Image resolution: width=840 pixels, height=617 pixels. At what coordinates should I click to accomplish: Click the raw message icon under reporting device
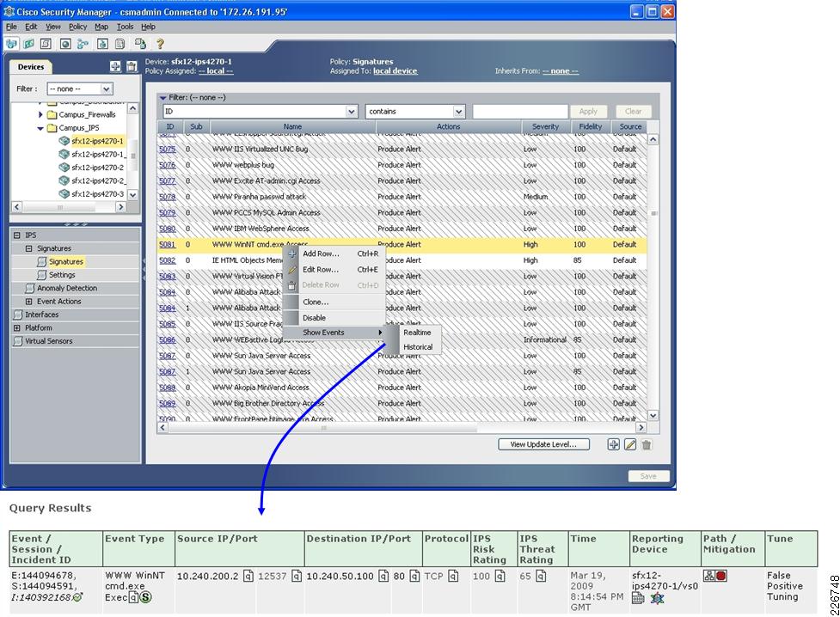click(x=638, y=598)
